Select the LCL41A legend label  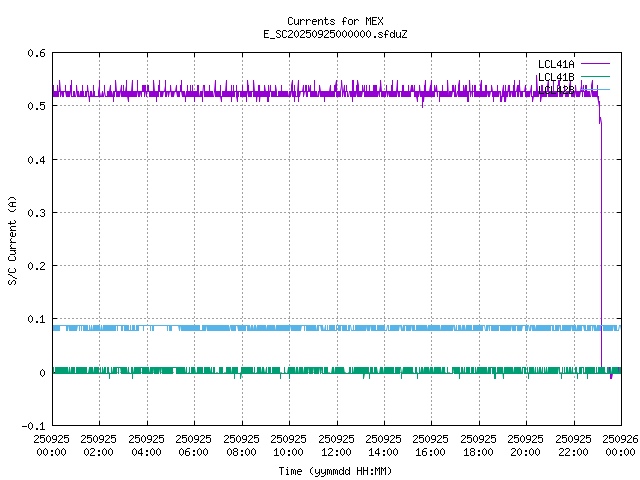[555, 64]
